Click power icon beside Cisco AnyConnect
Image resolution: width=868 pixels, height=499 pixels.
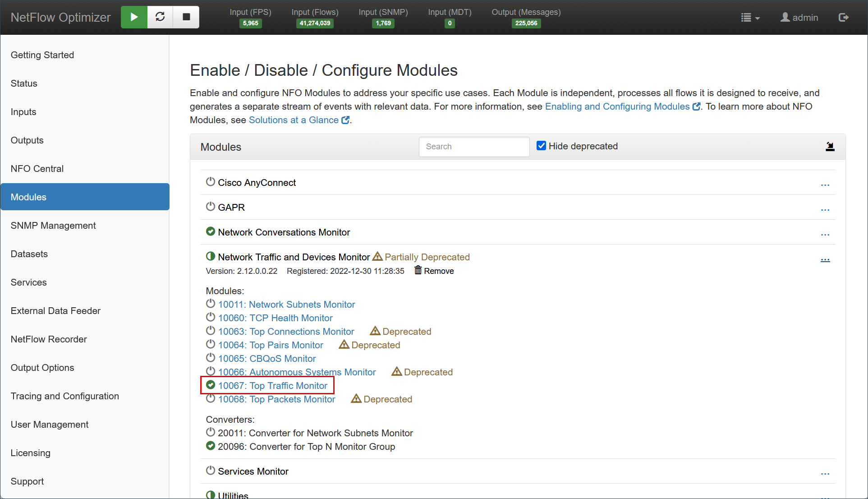pos(210,182)
